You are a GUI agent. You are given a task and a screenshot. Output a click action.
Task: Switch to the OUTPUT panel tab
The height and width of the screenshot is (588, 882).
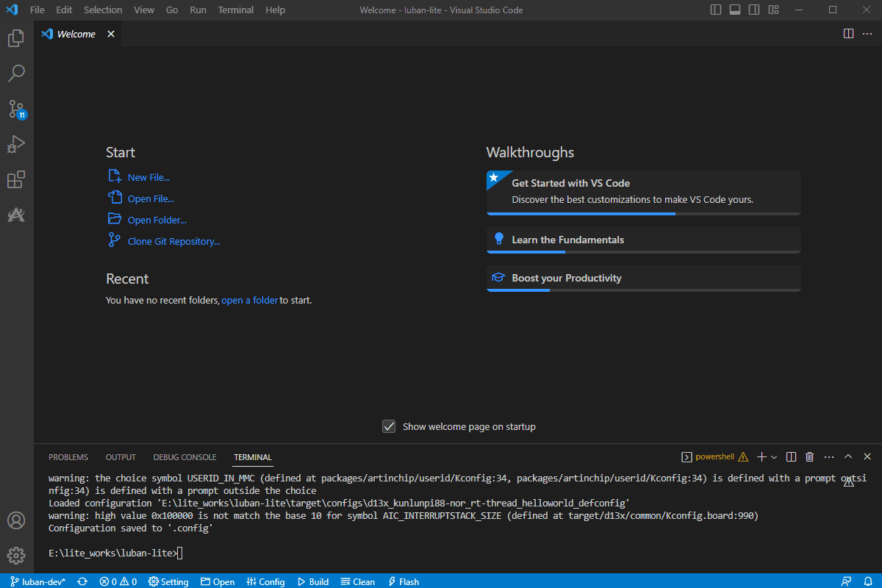pyautogui.click(x=121, y=457)
